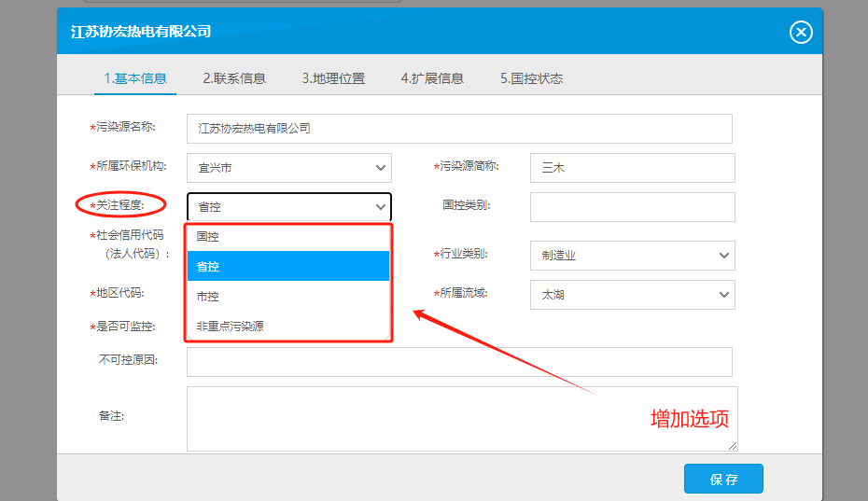Collapse the 关注程度 dropdown

click(289, 207)
